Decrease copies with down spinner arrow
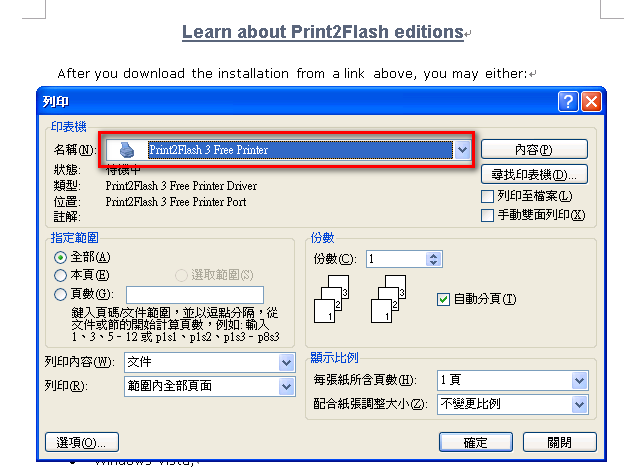 coord(433,263)
